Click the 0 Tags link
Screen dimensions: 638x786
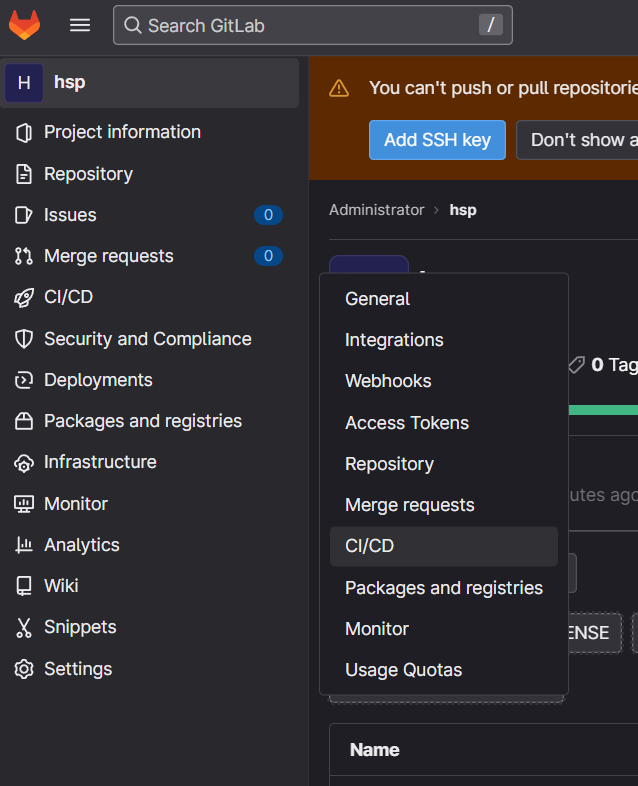pyautogui.click(x=614, y=365)
